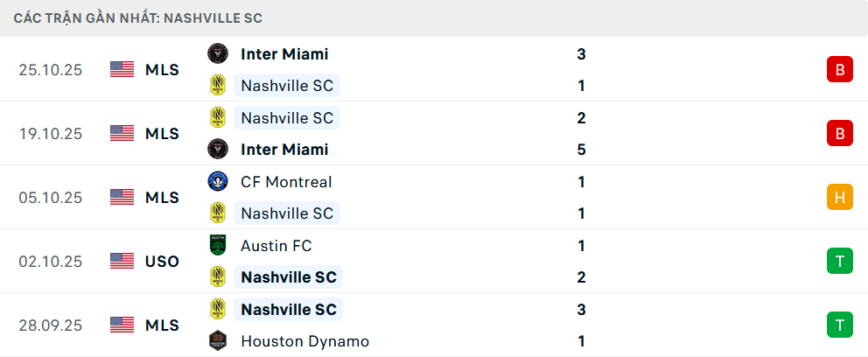Click the Houston Dynamo team logo
The width and height of the screenshot is (868, 357).
(218, 341)
